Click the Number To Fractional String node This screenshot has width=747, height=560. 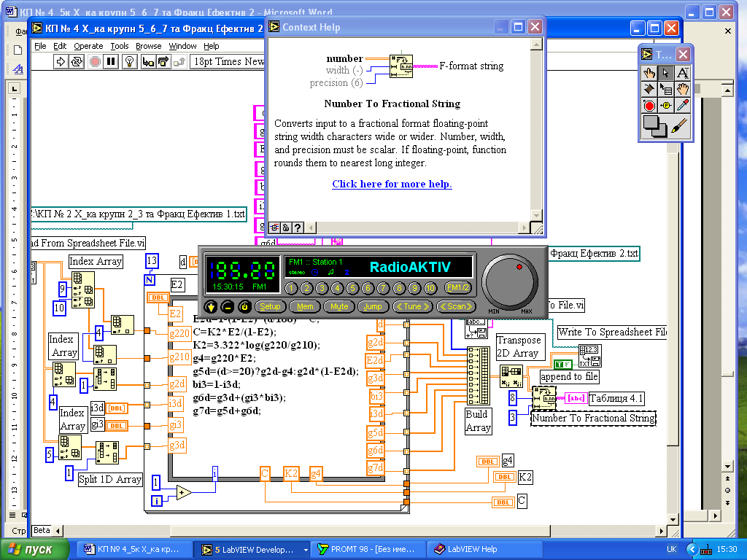(x=544, y=397)
